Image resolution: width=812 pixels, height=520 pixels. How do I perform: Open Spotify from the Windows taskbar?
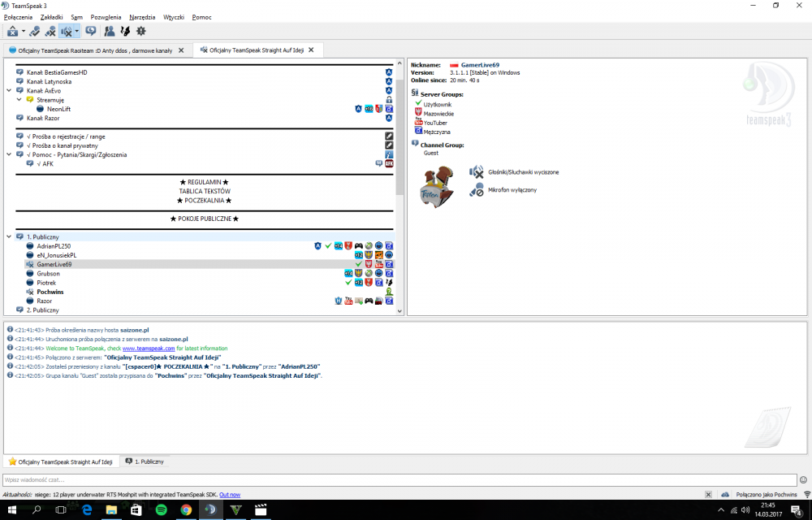pos(161,510)
